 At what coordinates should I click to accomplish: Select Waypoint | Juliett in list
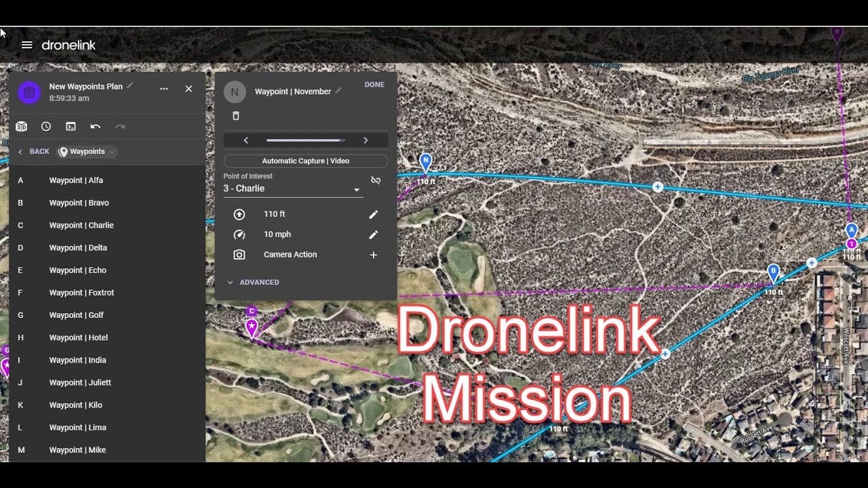click(x=107, y=382)
